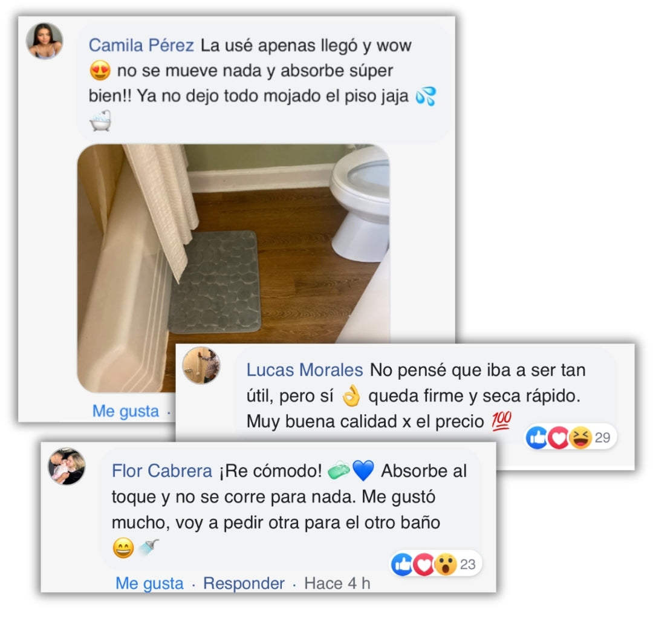Click the Flor Cabrera name link
The width and height of the screenshot is (653, 644).
coord(161,471)
